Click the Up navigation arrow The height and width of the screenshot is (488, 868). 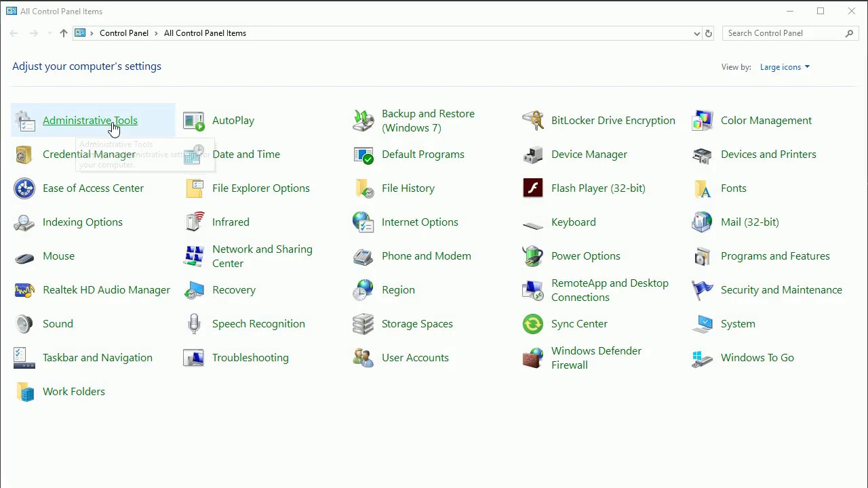[64, 33]
